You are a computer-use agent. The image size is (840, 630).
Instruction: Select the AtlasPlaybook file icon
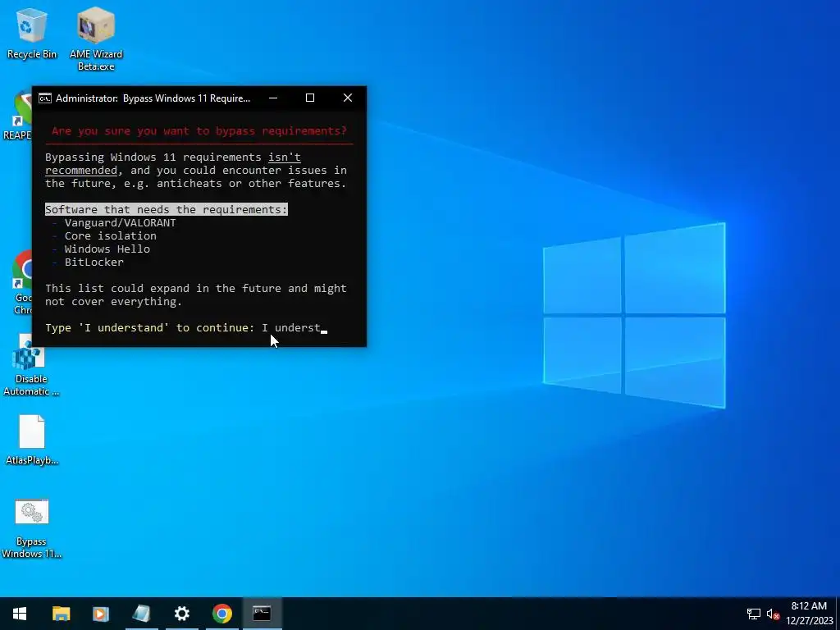[32, 441]
